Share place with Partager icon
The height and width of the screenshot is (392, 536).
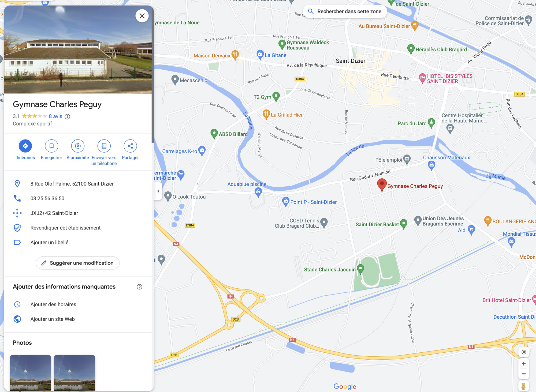pos(130,146)
